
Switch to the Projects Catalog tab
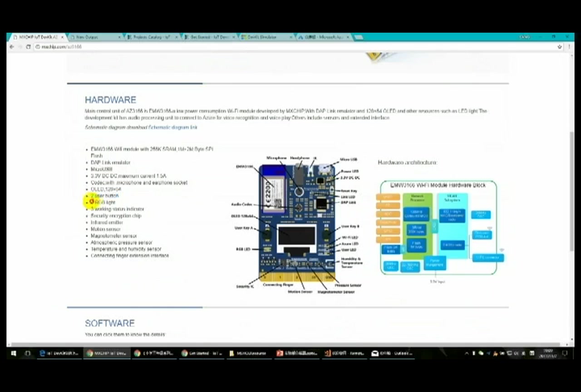click(153, 37)
